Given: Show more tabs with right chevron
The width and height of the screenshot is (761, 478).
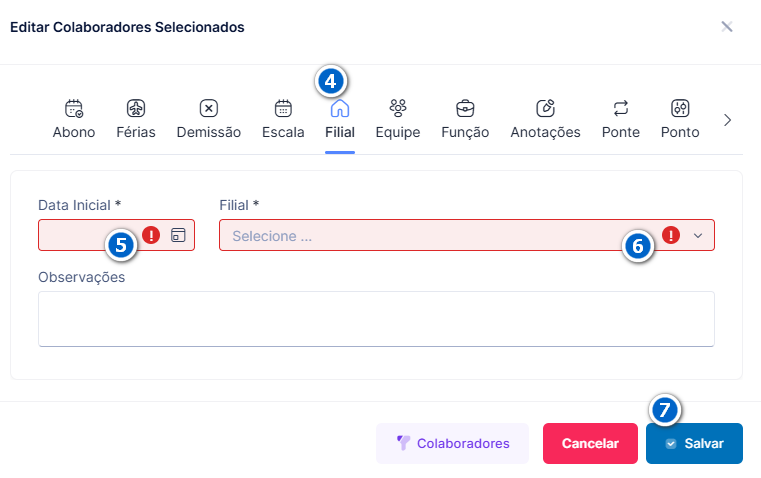Looking at the screenshot, I should click(727, 120).
